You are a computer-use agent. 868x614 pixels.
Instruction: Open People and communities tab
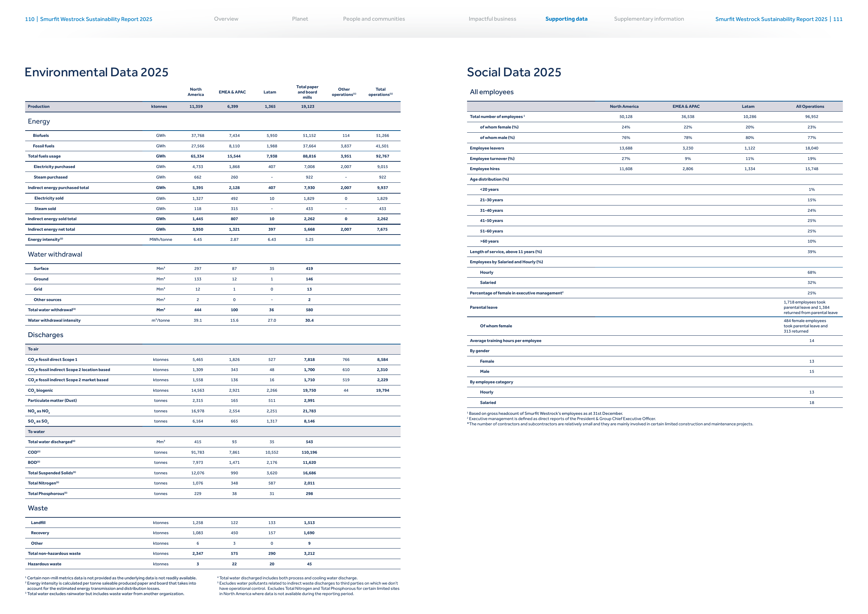tap(374, 19)
